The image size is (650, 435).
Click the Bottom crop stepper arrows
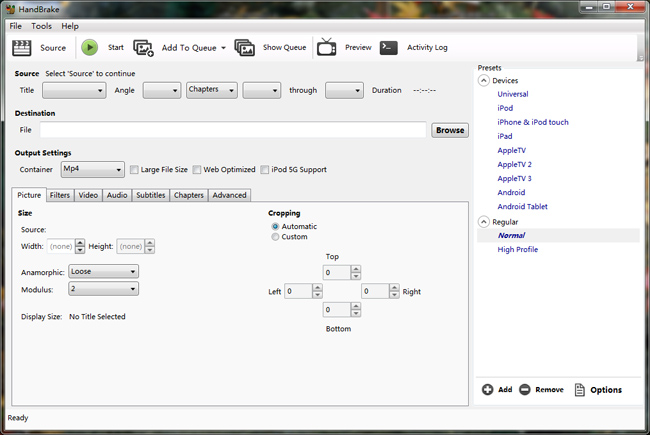[x=356, y=310]
